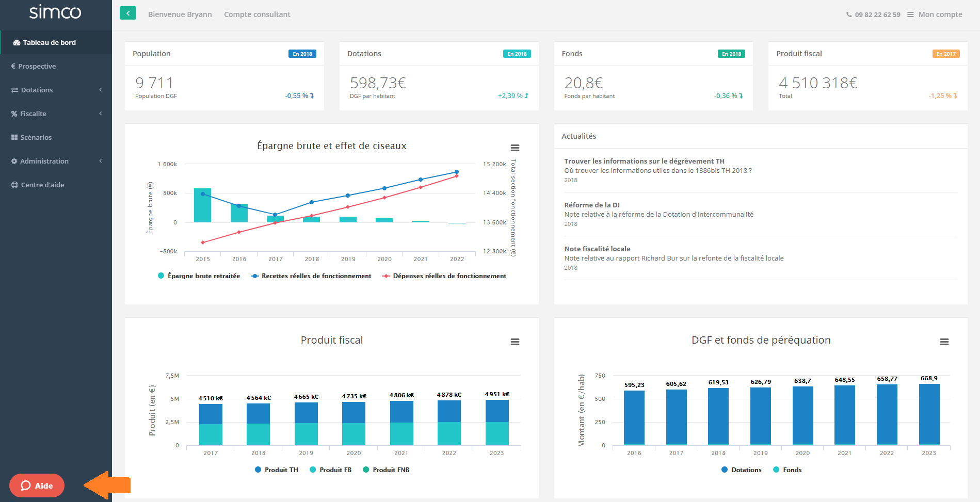This screenshot has height=502, width=980.
Task: Toggle Dépenses réelles de fonctionnement legend series
Action: pyautogui.click(x=444, y=276)
